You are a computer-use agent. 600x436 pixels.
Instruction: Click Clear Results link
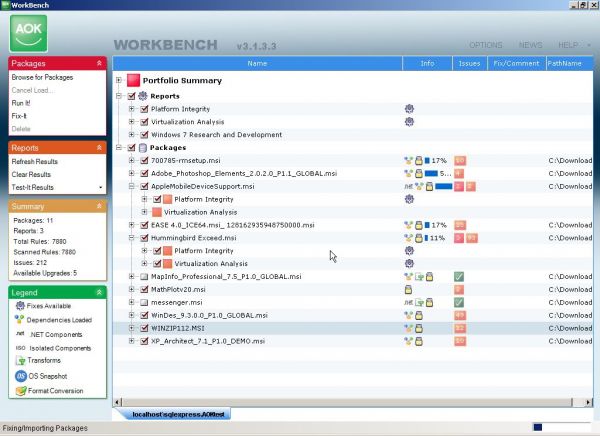coord(31,175)
